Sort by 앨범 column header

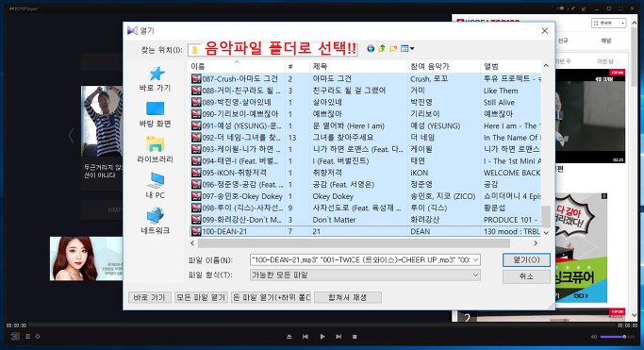[x=511, y=66]
